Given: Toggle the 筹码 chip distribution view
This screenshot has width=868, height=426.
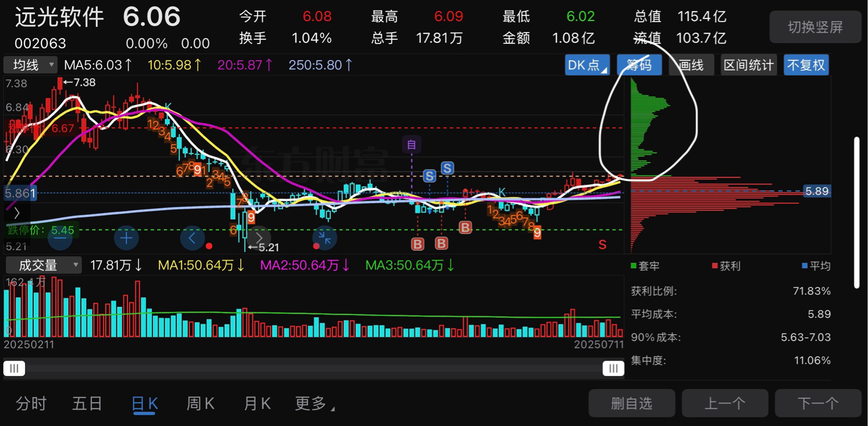Looking at the screenshot, I should [640, 65].
